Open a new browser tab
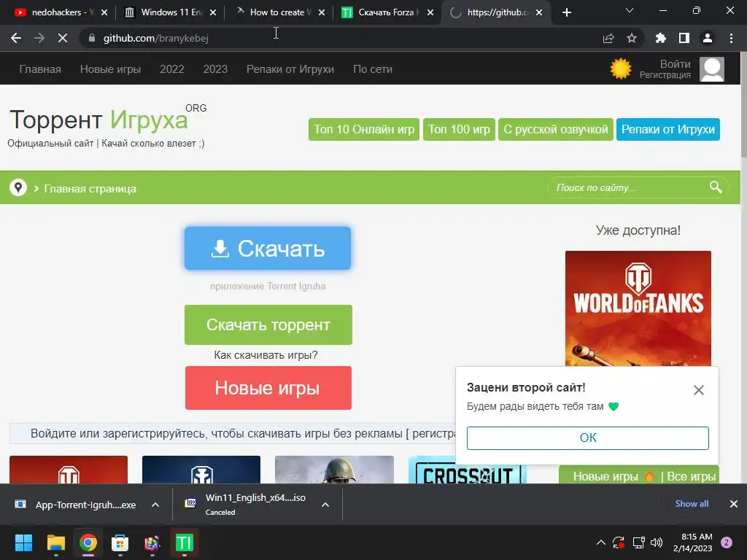This screenshot has width=747, height=560. pos(566,12)
